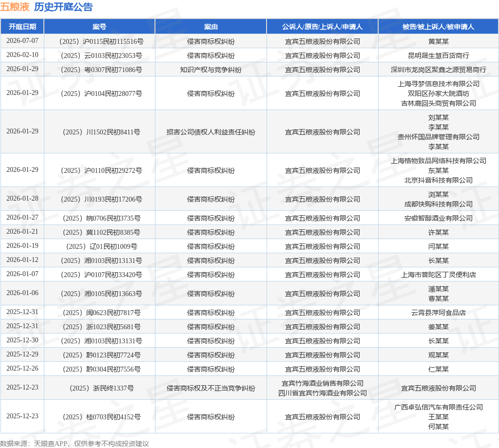Click defendant 吉林鹿回头商贸有限公司
This screenshot has width=499, height=448.
tap(438, 103)
